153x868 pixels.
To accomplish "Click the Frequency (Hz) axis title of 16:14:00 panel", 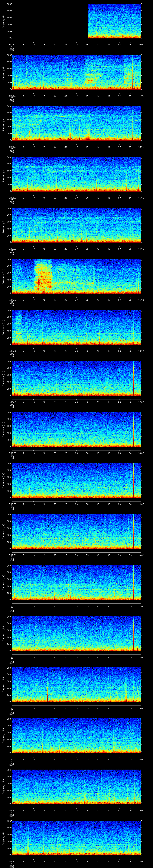I will pos(3,276).
